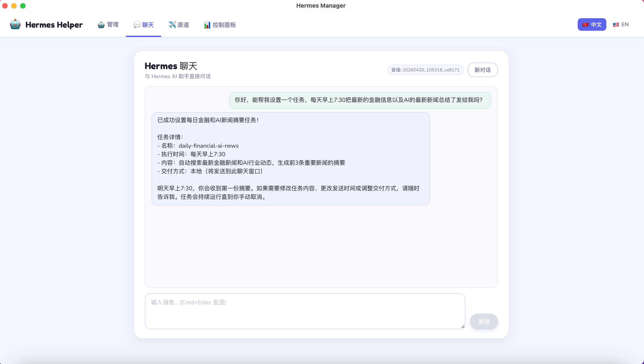Image resolution: width=644 pixels, height=364 pixels.
Task: Open the 渠道 page
Action: [179, 24]
